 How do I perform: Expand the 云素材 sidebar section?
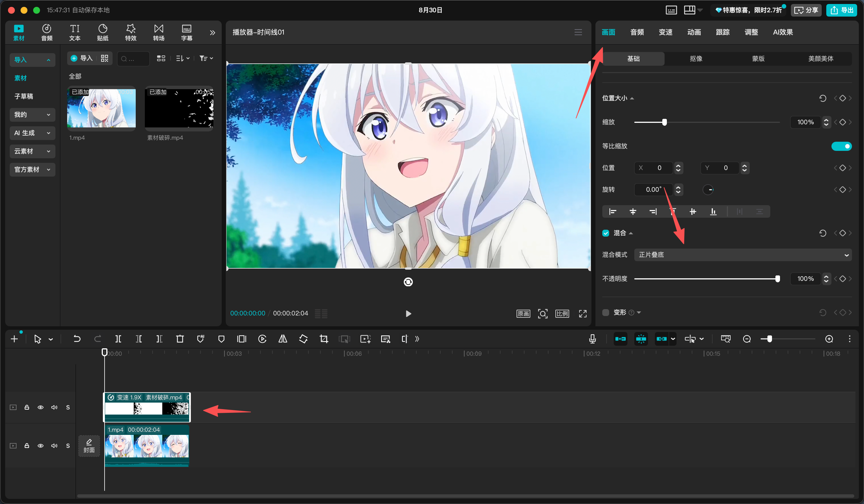point(32,151)
